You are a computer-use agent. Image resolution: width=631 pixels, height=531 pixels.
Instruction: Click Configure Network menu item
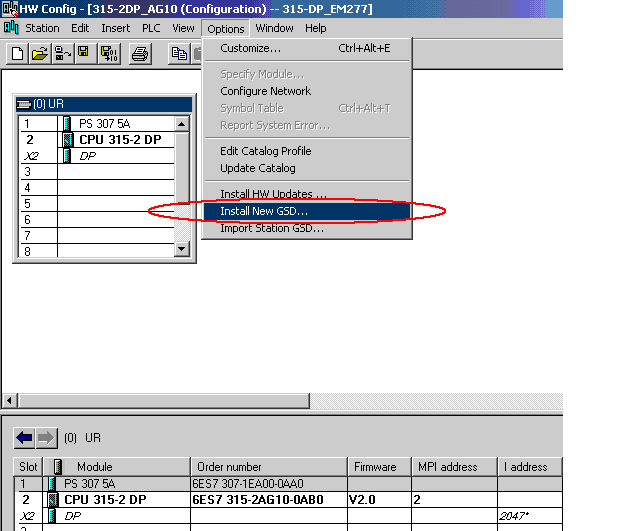265,91
